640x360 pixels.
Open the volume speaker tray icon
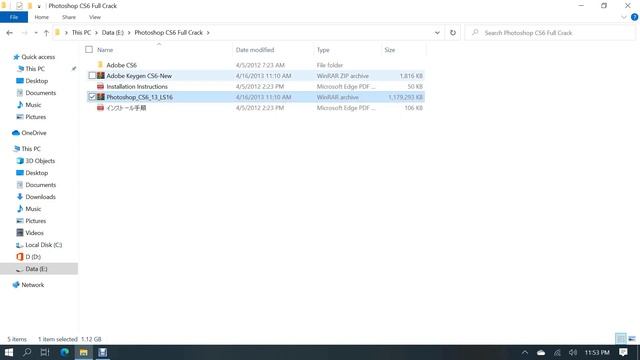(x=573, y=353)
